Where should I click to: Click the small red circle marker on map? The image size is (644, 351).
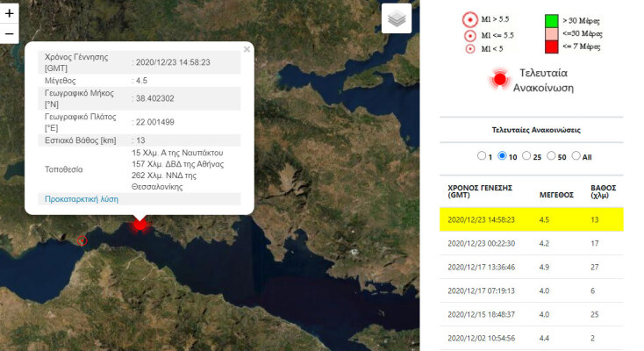(x=82, y=240)
